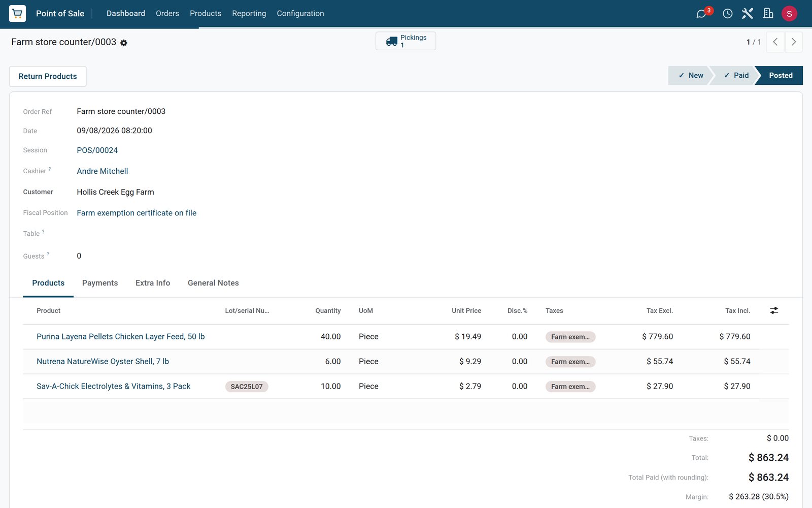Screen dimensions: 812x508
Task: Open the gear actions menu beside order title
Action: (124, 43)
